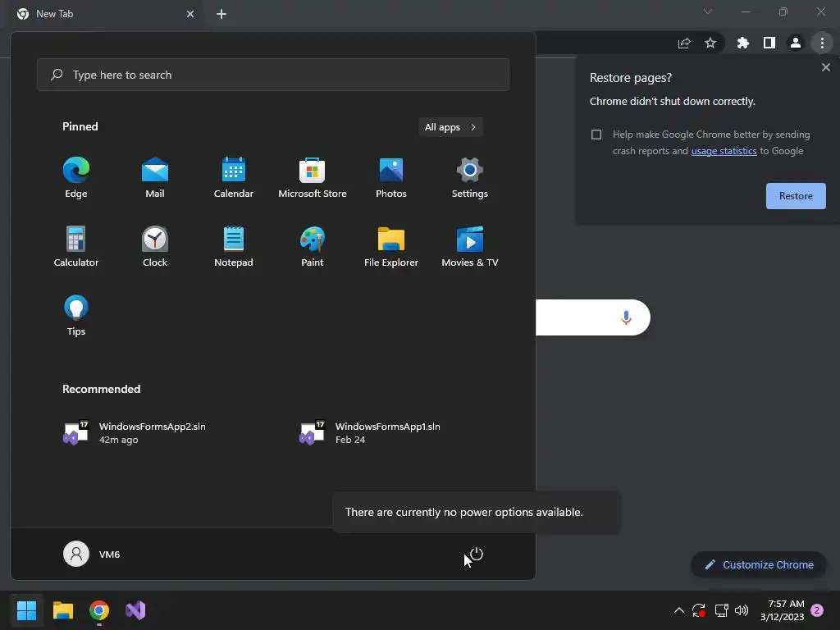Launch the Paint app
Image resolution: width=840 pixels, height=630 pixels.
tap(313, 247)
